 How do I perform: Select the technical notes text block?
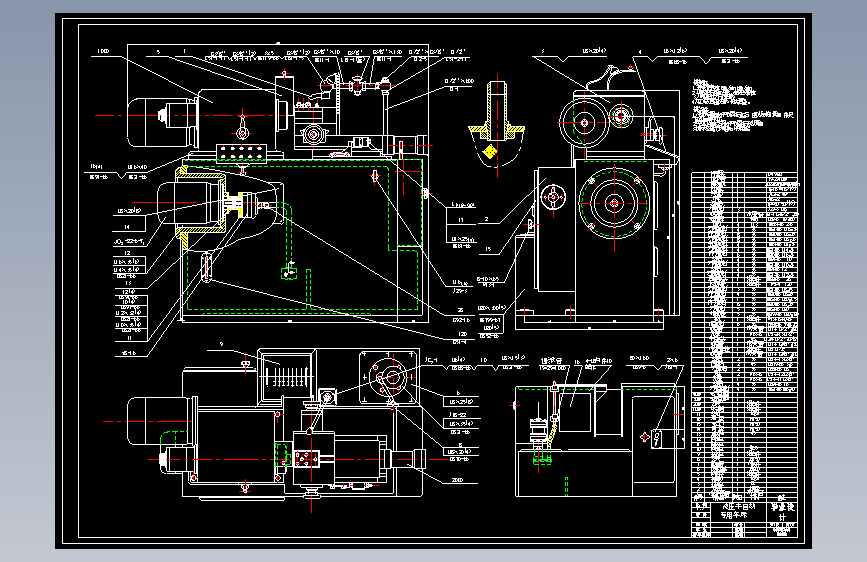coord(742,105)
